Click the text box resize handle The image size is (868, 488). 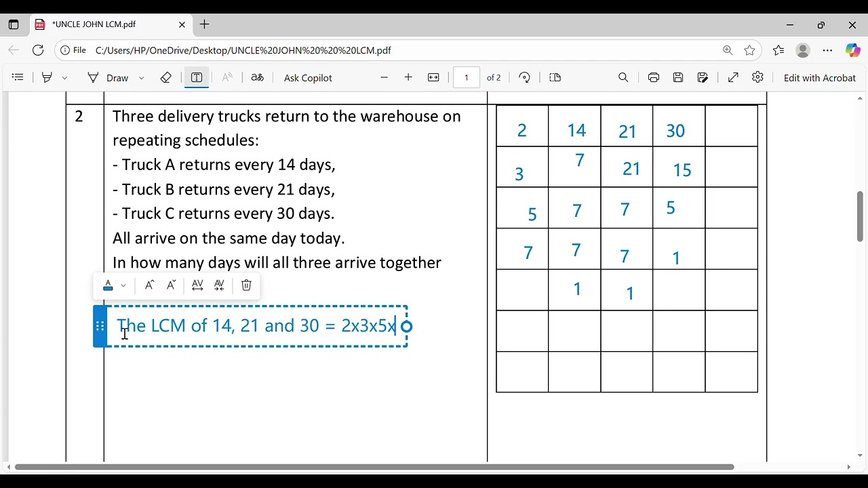tap(407, 327)
